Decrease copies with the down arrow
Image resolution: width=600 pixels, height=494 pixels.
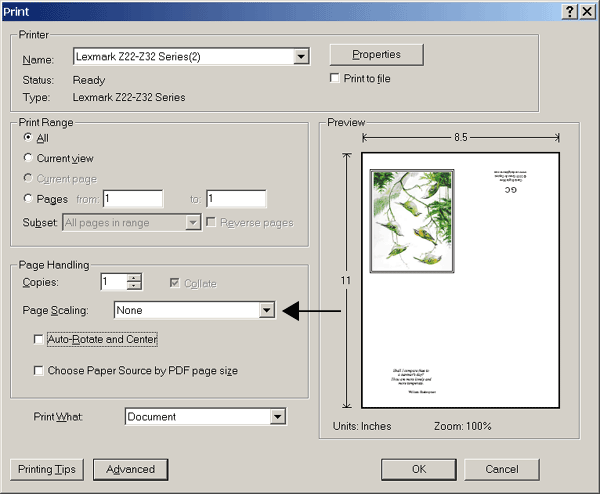point(135,288)
